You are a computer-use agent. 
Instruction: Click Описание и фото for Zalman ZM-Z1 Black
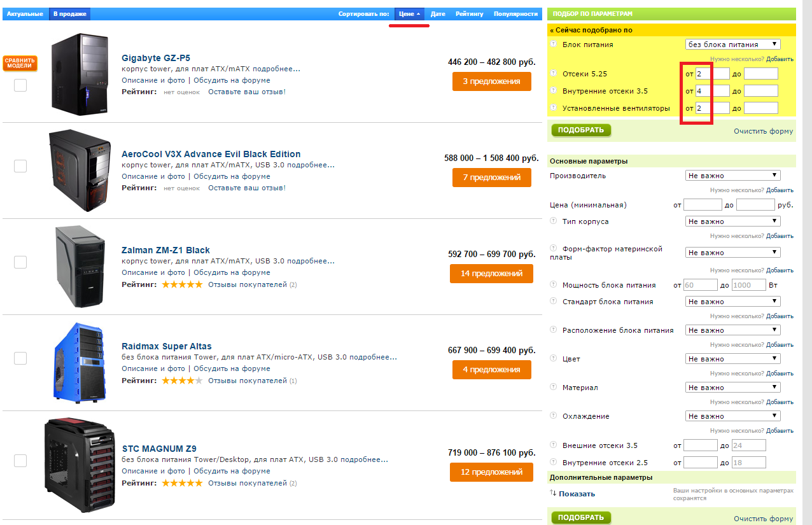(153, 272)
